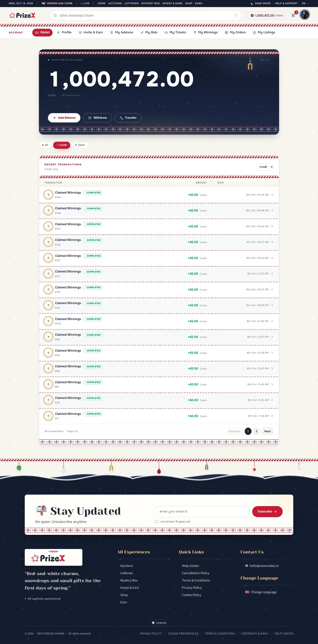Click the search magnifier icon
Viewport: 318px width, 644px height.
coord(55,15)
